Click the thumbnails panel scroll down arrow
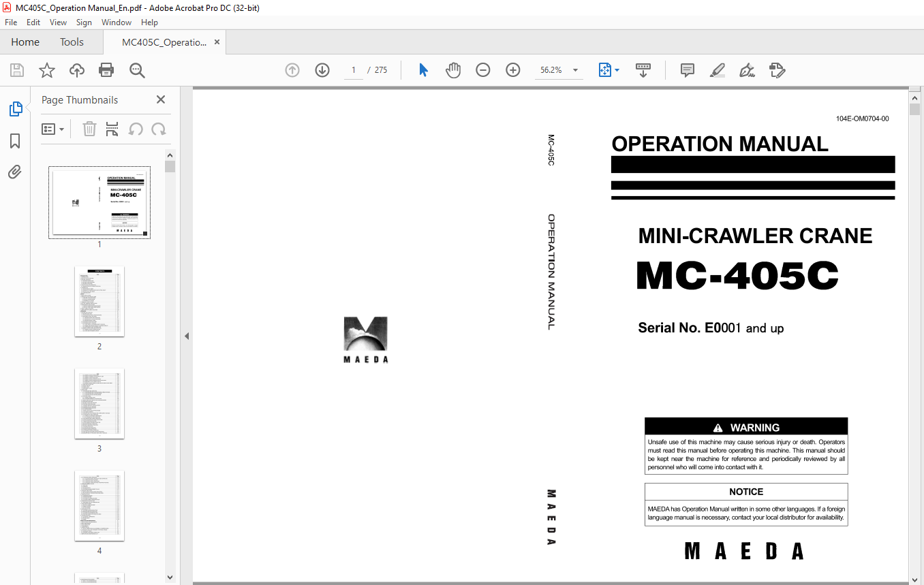 pos(170,578)
